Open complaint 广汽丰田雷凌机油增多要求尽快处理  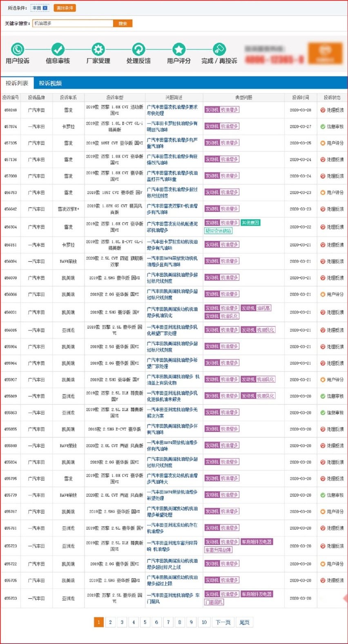pos(172,110)
